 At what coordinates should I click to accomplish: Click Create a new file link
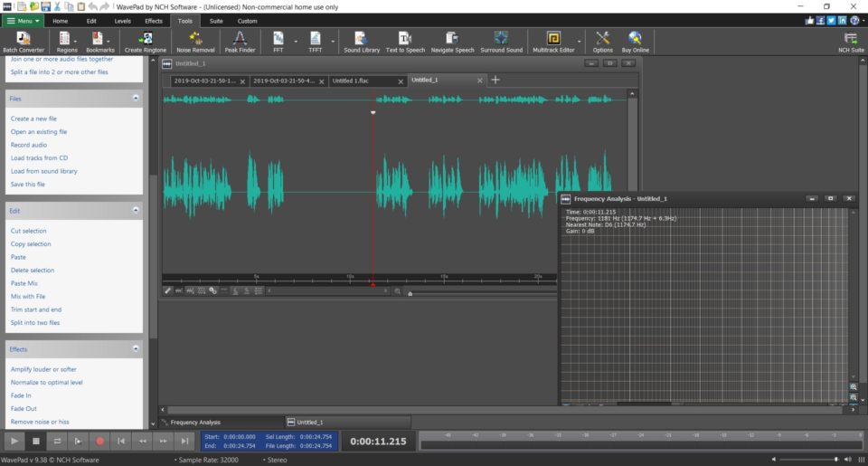click(x=33, y=119)
